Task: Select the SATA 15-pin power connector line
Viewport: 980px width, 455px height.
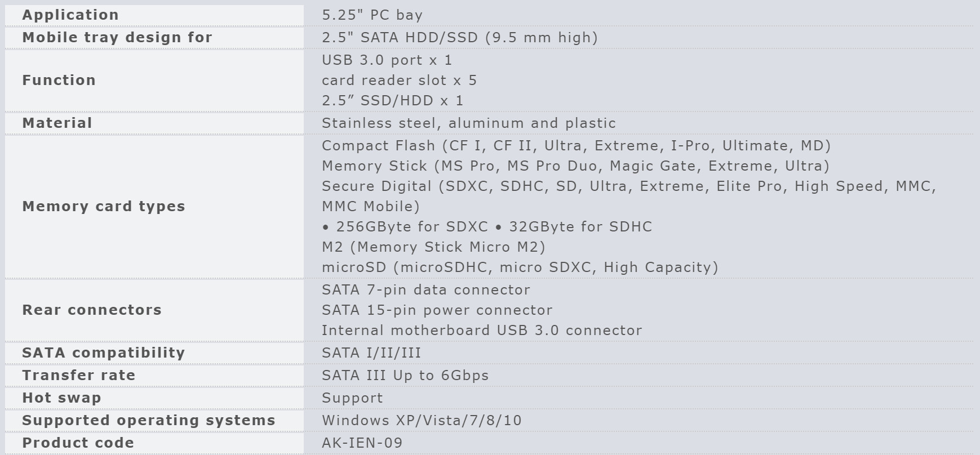Action: [437, 310]
